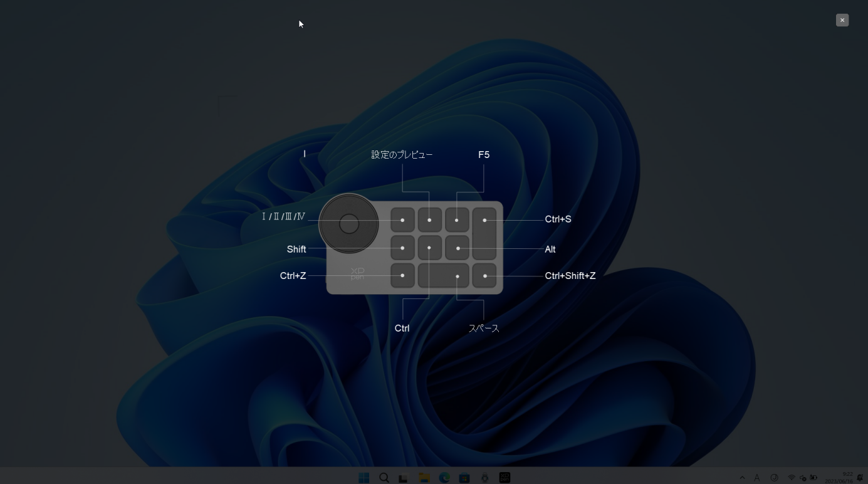868x484 pixels.
Task: Open the XP-Pen app taskbar icon
Action: tap(505, 478)
